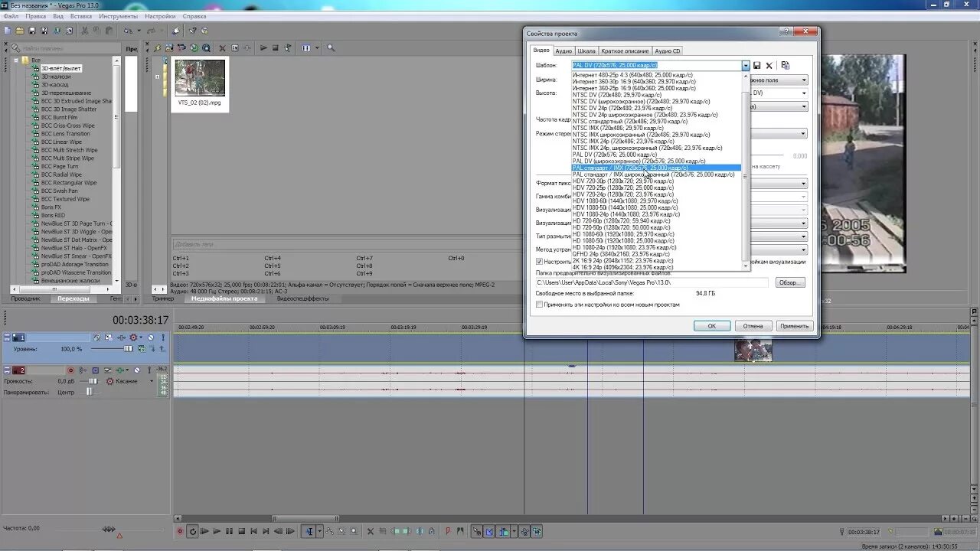Save the template with the floppy icon in dialog
The width and height of the screenshot is (980, 551).
pyautogui.click(x=756, y=66)
